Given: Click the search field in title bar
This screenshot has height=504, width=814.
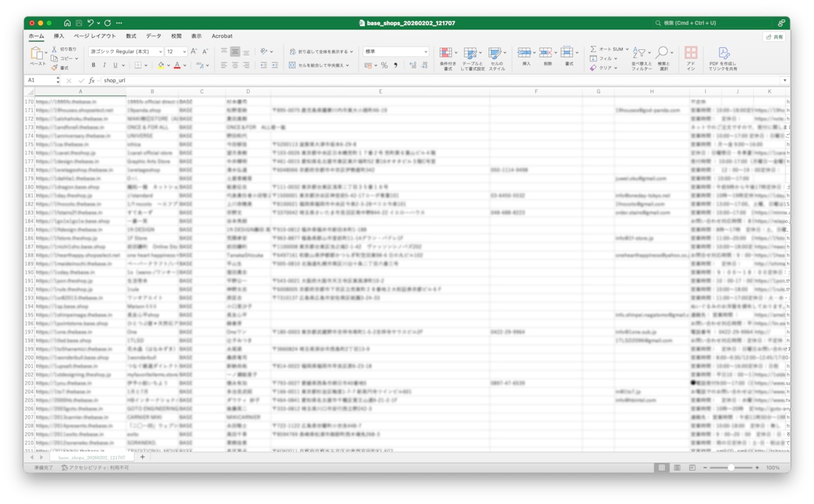Looking at the screenshot, I should 713,23.
